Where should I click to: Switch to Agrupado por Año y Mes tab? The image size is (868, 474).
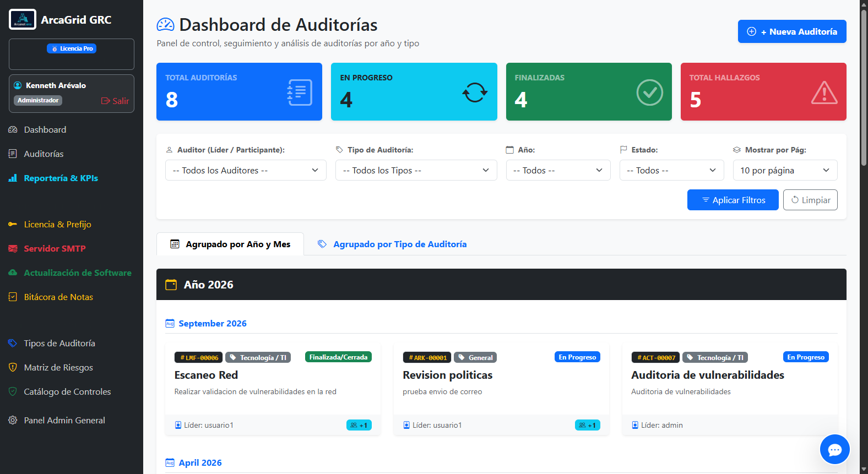click(230, 244)
